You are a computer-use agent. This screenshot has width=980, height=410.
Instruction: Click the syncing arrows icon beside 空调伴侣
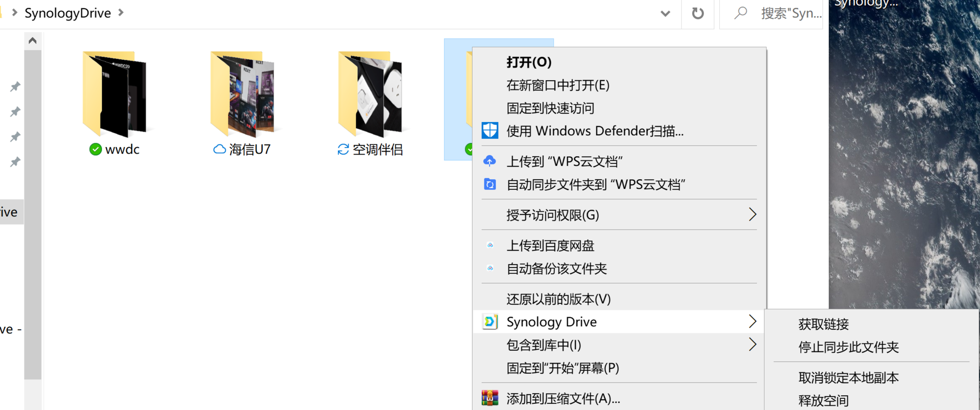coord(344,149)
